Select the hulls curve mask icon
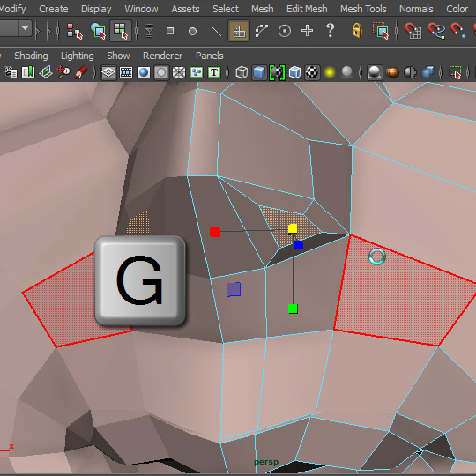 click(262, 31)
